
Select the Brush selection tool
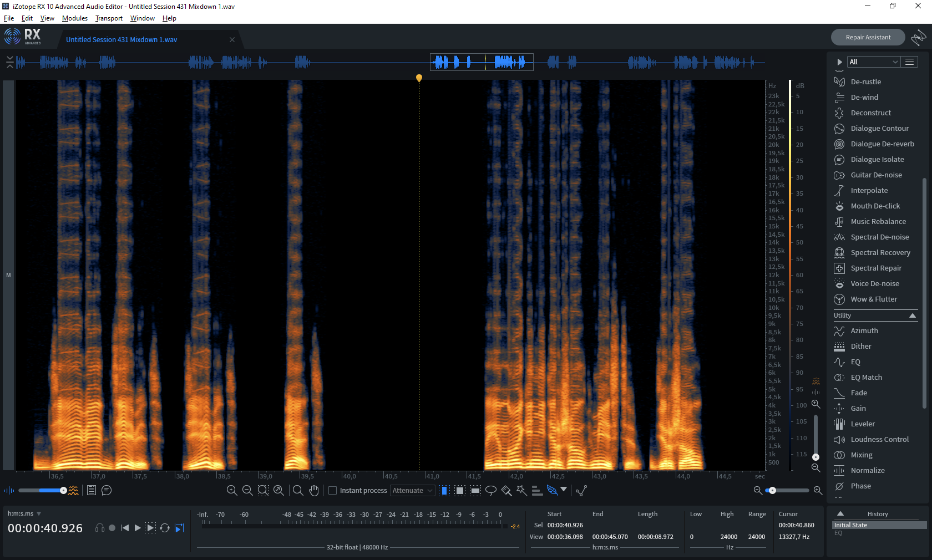(506, 490)
